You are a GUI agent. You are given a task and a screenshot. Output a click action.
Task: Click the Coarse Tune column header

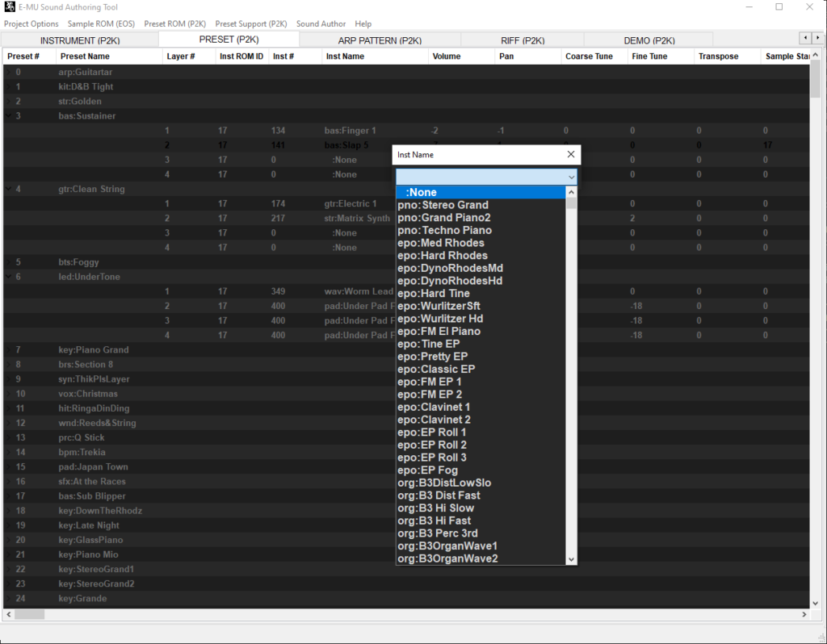pyautogui.click(x=594, y=56)
